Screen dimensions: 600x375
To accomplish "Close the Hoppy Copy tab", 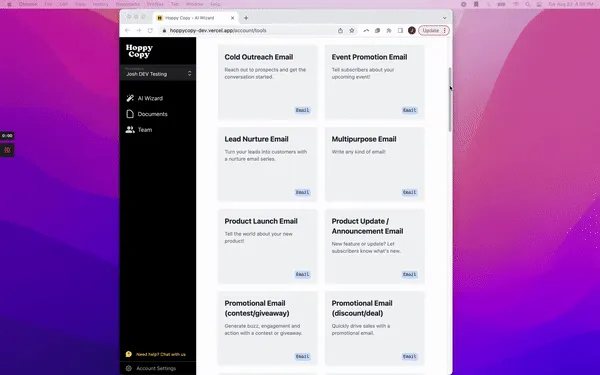I will (x=232, y=18).
